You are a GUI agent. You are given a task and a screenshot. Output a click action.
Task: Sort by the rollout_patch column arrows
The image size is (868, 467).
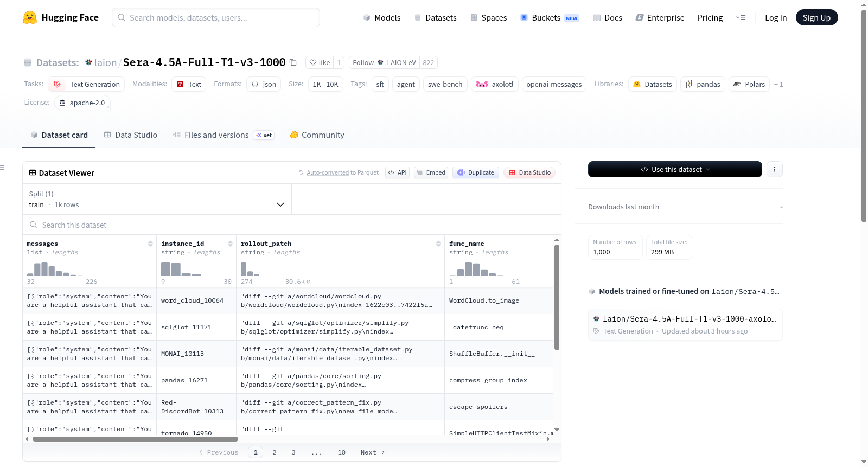[438, 244]
